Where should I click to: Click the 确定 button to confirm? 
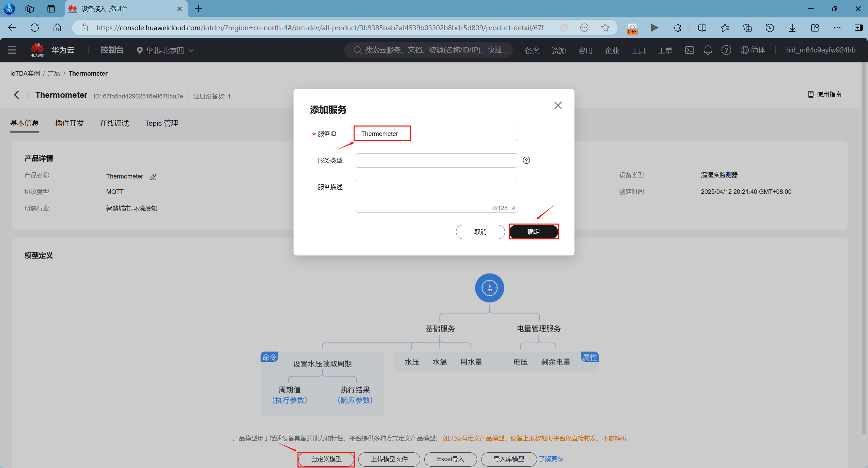click(x=533, y=232)
